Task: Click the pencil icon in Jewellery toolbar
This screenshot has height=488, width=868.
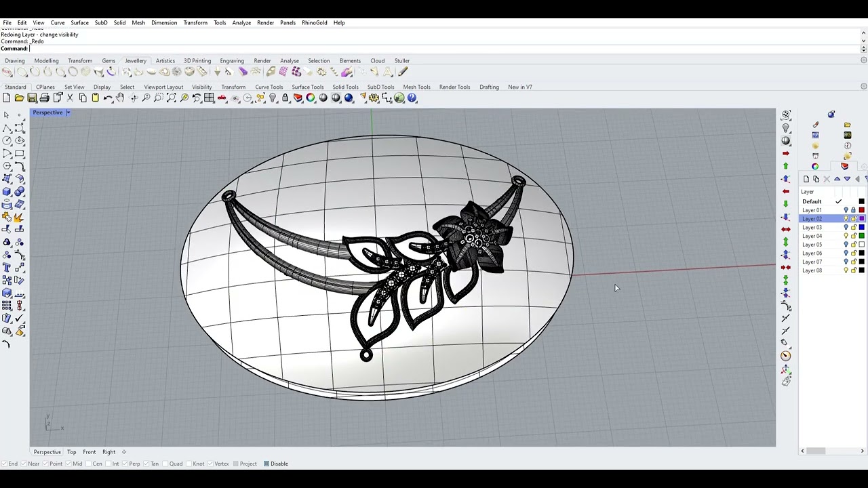Action: (403, 72)
